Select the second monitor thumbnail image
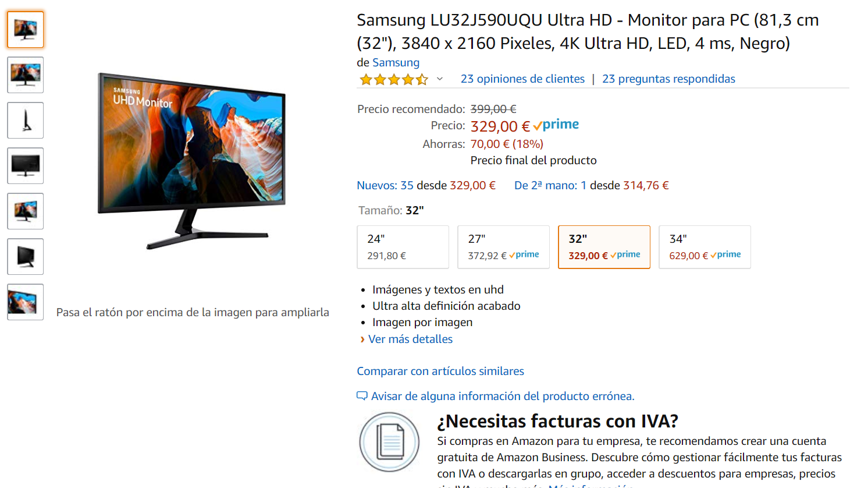This screenshot has height=488, width=868. 26,75
